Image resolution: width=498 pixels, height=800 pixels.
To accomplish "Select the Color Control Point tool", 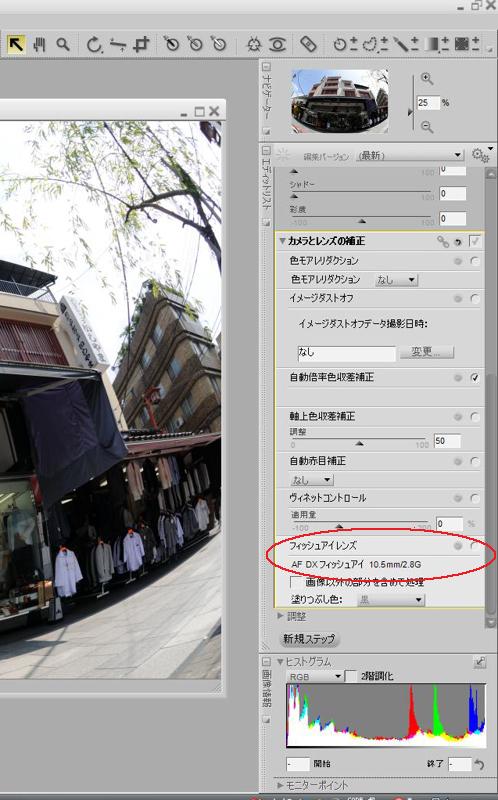I will click(254, 44).
